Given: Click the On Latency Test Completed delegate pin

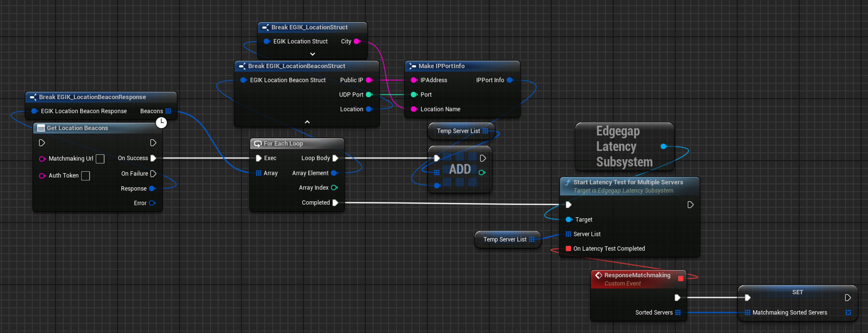Looking at the screenshot, I should [568, 248].
